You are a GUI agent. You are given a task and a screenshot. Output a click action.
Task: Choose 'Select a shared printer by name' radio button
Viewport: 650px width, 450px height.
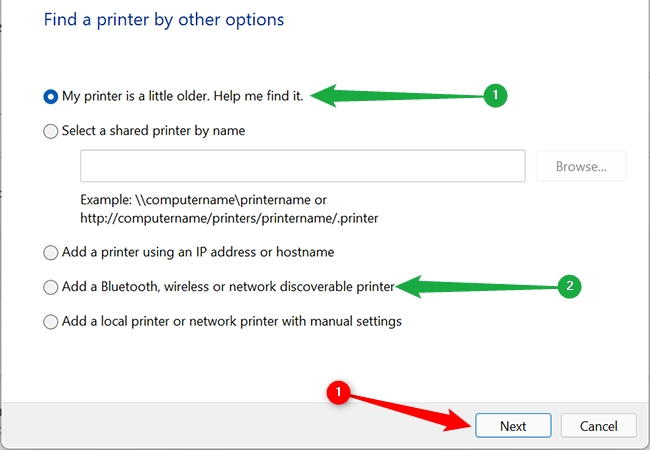click(51, 130)
